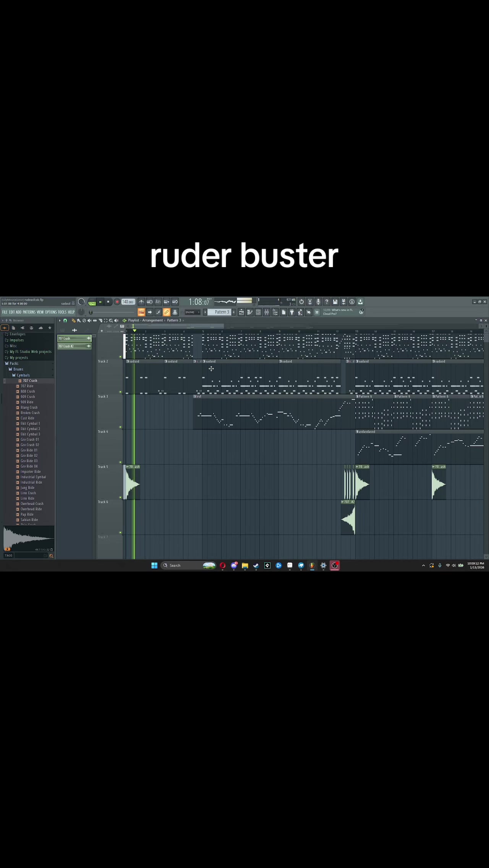489x868 pixels.
Task: Select the Broken Crash sample
Action: point(30,413)
